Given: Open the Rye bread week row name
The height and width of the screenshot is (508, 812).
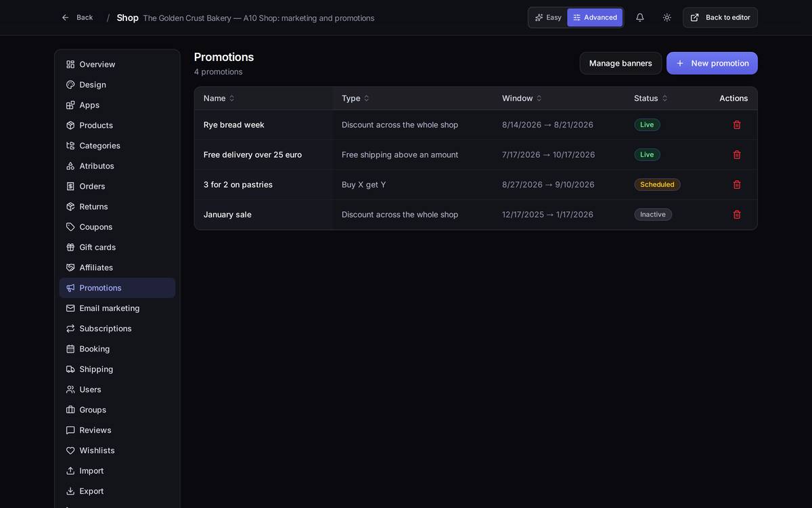Looking at the screenshot, I should pyautogui.click(x=234, y=125).
